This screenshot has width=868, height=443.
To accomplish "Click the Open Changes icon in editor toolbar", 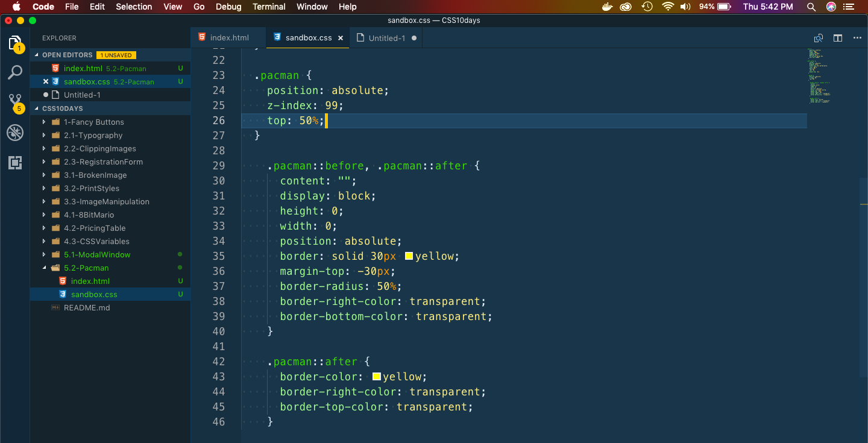I will tap(818, 37).
